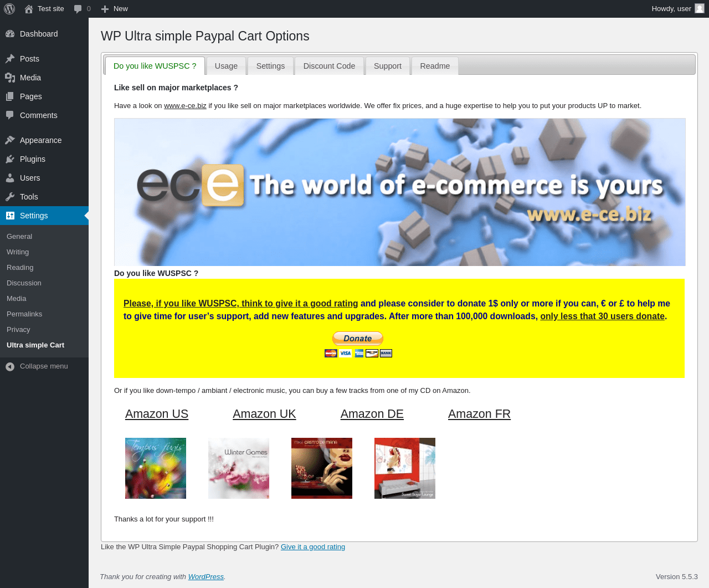Click the Dashboard gauge icon
Image resolution: width=709 pixels, height=588 pixels.
10,34
